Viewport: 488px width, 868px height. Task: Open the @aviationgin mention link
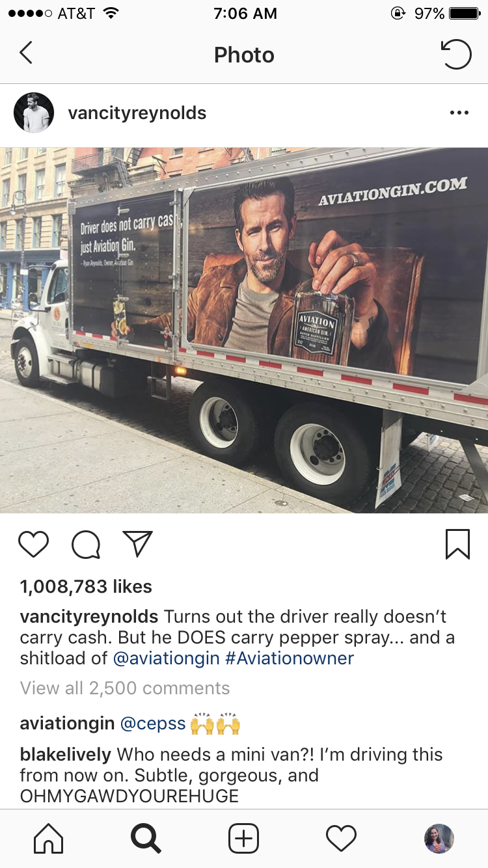point(167,658)
